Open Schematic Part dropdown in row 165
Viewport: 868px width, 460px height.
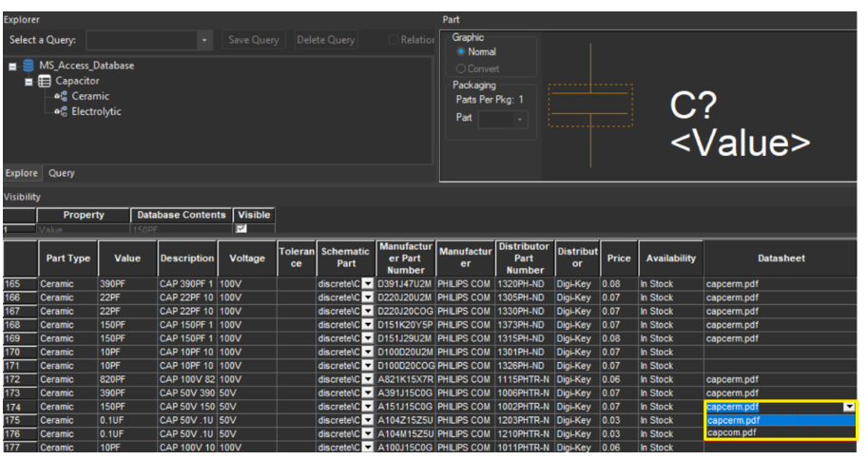(x=367, y=284)
